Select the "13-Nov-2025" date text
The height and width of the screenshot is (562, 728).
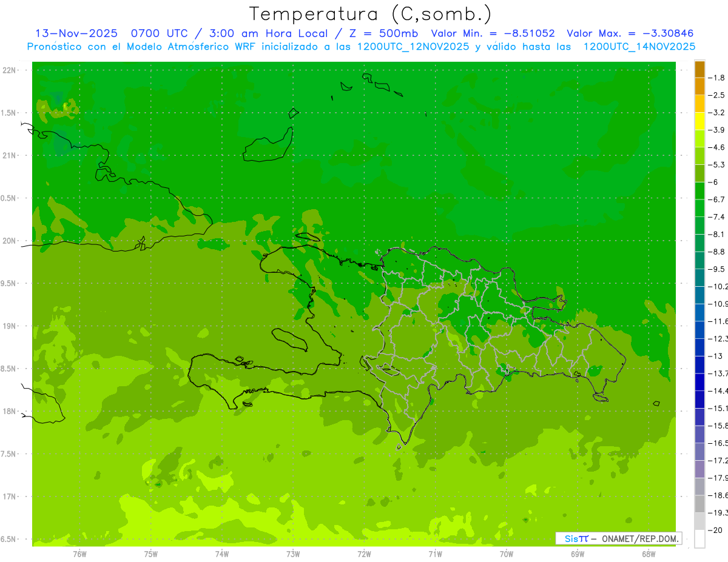pyautogui.click(x=76, y=33)
